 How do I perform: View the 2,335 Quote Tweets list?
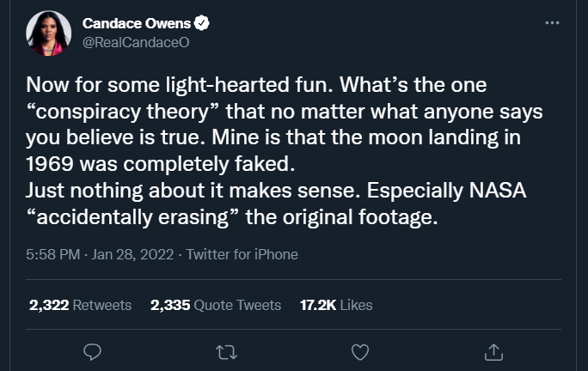tap(215, 305)
